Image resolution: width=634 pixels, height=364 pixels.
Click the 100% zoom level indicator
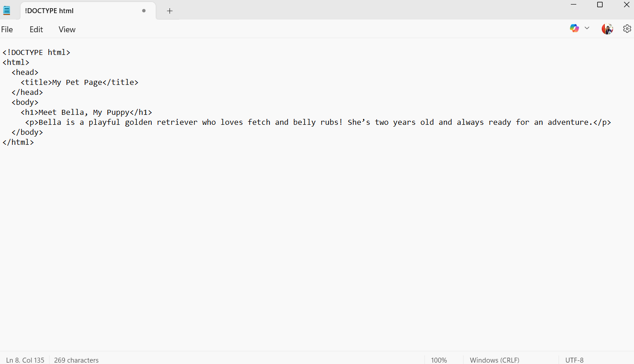pos(439,360)
